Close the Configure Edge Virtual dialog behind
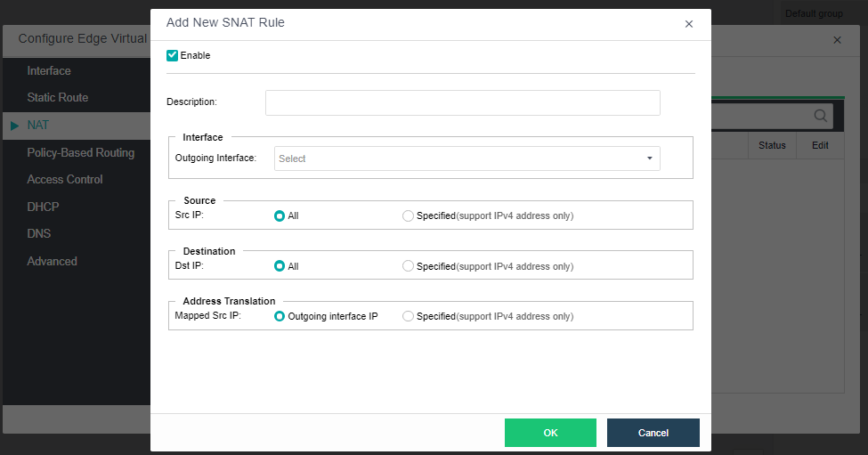 pos(837,40)
